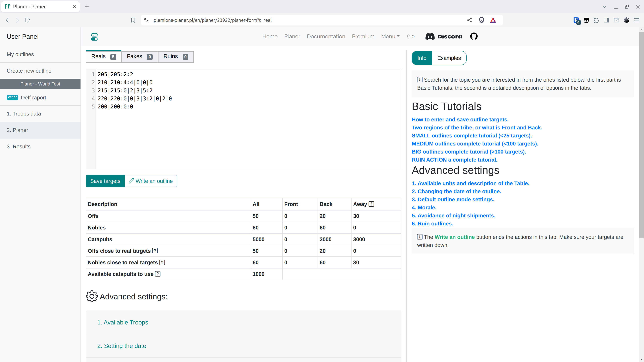Expand the Setting the date section
This screenshot has height=362, width=644.
pos(121,346)
